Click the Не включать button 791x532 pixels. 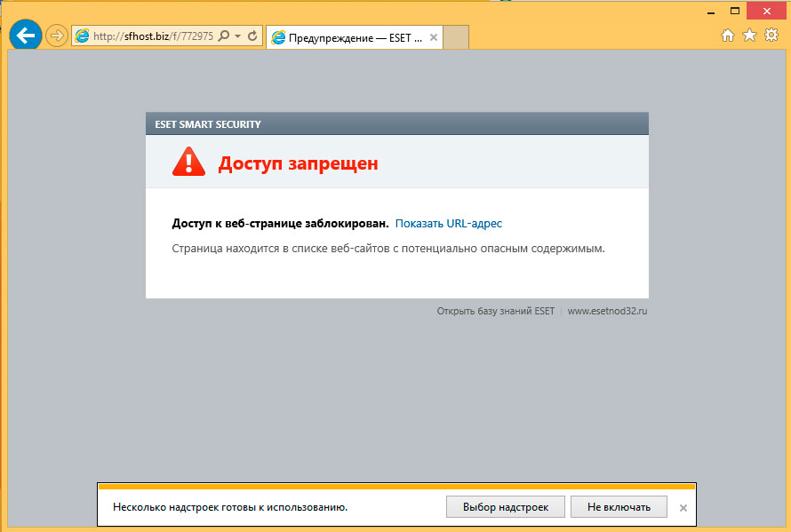619,507
